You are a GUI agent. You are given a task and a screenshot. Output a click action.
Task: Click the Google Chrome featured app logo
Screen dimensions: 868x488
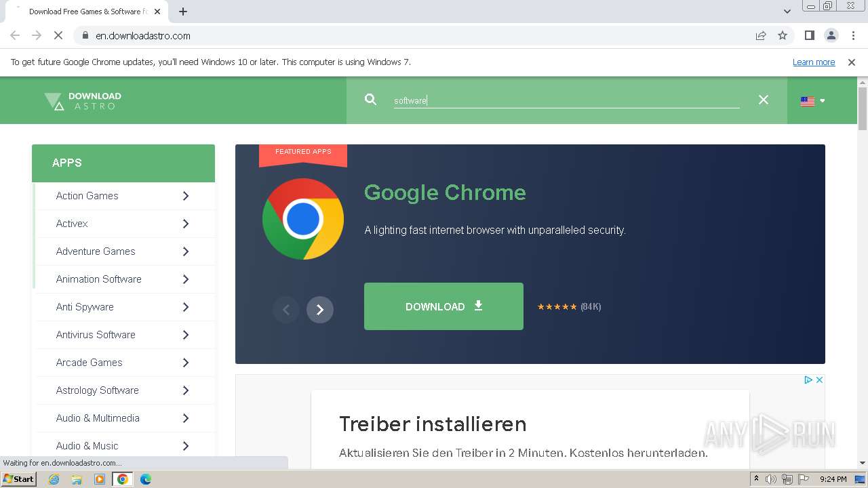click(x=303, y=219)
